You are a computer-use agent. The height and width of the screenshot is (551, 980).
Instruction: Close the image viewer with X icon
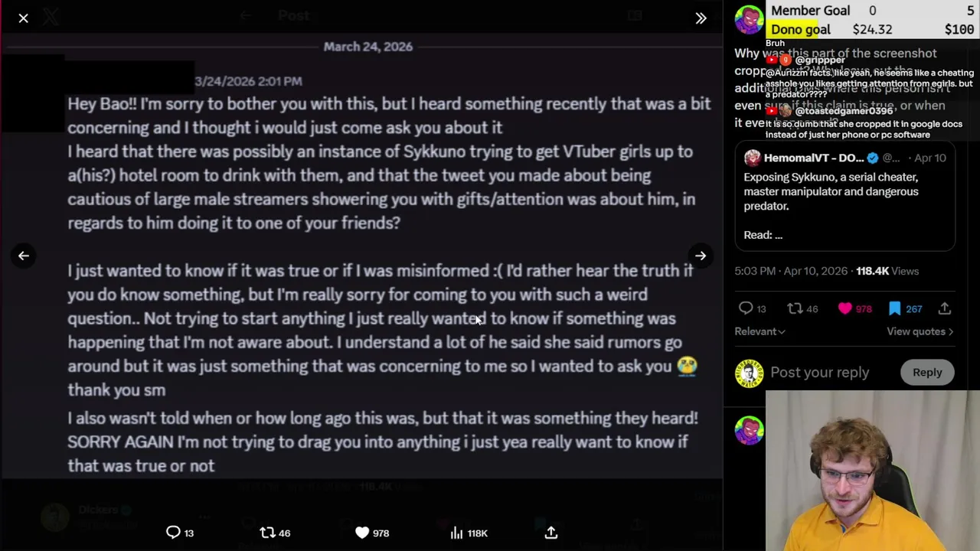pos(23,18)
